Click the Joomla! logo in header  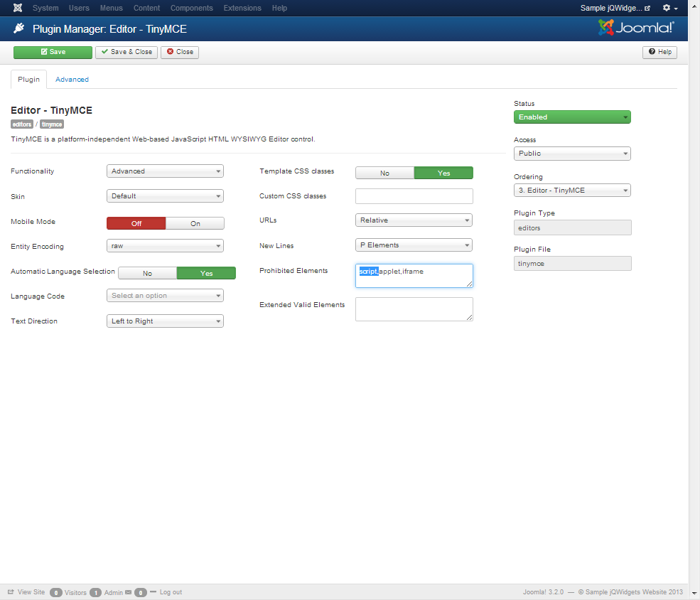pos(636,28)
